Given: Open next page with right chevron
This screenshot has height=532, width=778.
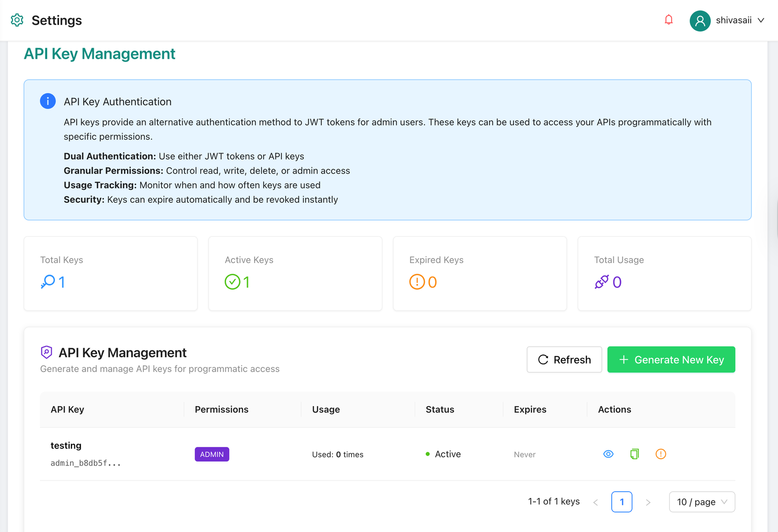Looking at the screenshot, I should [648, 501].
